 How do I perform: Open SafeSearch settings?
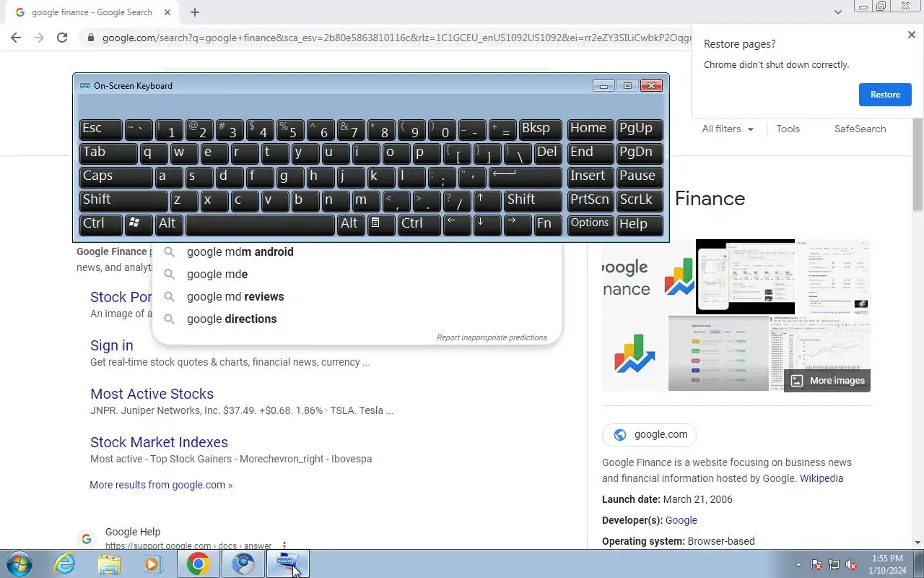pos(860,129)
